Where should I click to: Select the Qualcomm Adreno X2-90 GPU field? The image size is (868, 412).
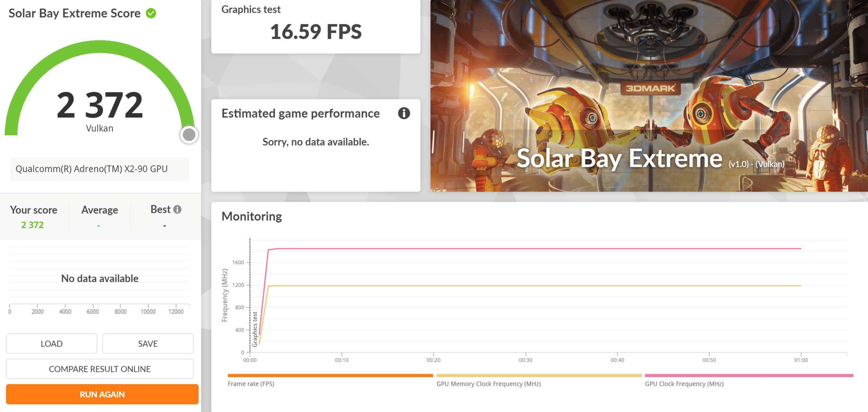point(100,169)
